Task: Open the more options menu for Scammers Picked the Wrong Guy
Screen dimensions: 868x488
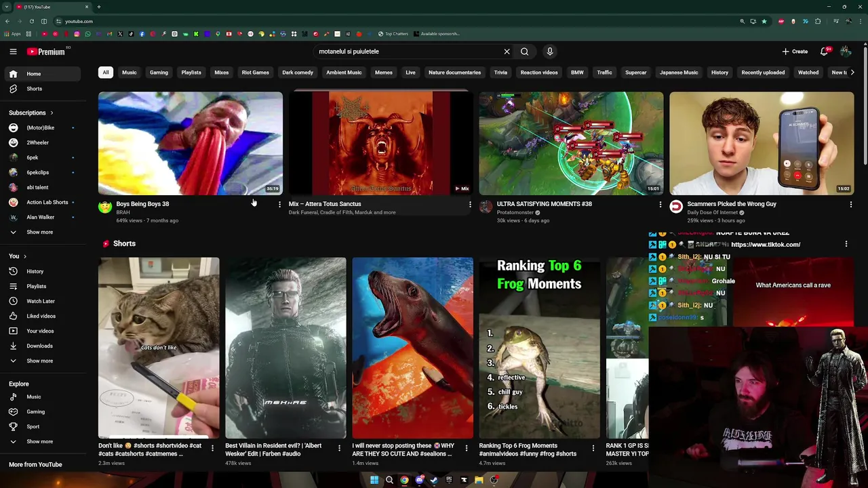Action: 851,204
